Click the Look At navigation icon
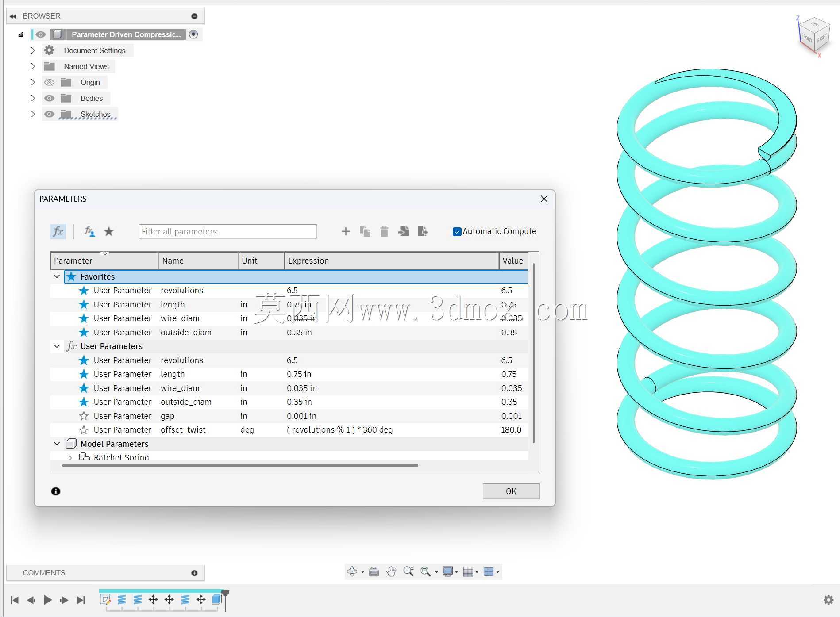 [x=374, y=571]
